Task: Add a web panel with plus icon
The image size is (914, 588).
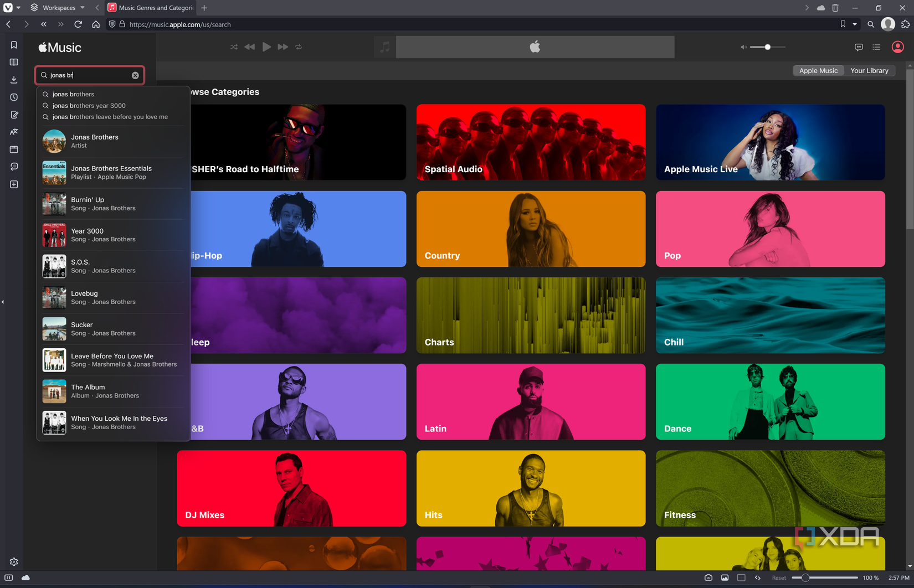Action: 14,184
